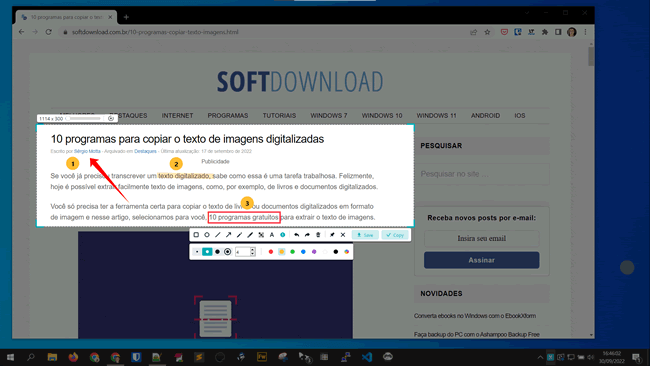The width and height of the screenshot is (650, 366).
Task: Select the text annotation tool
Action: tap(272, 235)
